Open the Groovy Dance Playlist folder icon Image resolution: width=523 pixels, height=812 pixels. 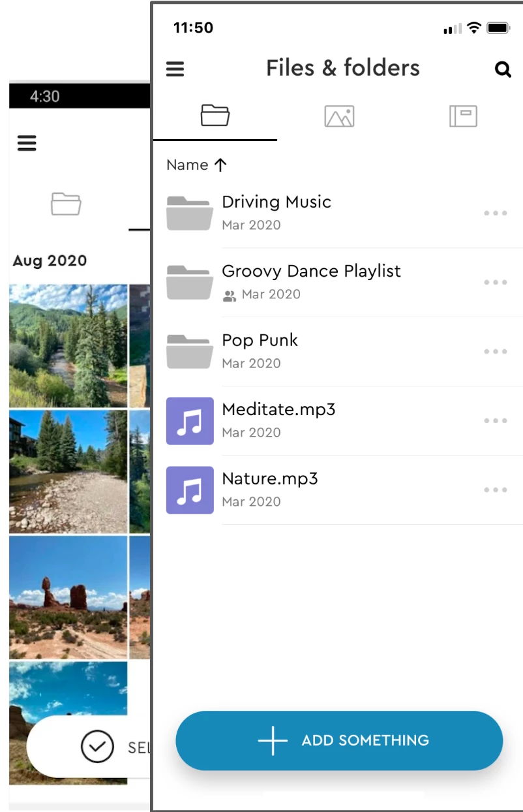tap(190, 283)
